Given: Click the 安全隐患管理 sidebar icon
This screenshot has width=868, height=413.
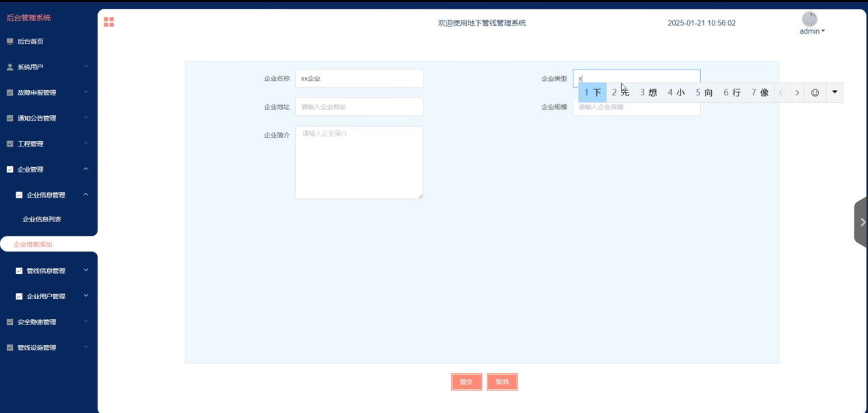Looking at the screenshot, I should point(10,322).
